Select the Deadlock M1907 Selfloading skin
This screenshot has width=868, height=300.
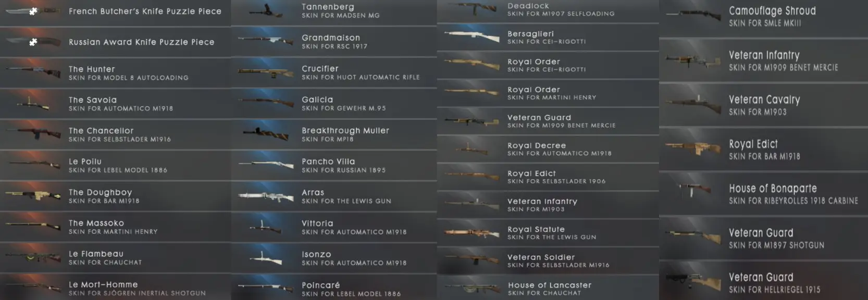coord(548,10)
